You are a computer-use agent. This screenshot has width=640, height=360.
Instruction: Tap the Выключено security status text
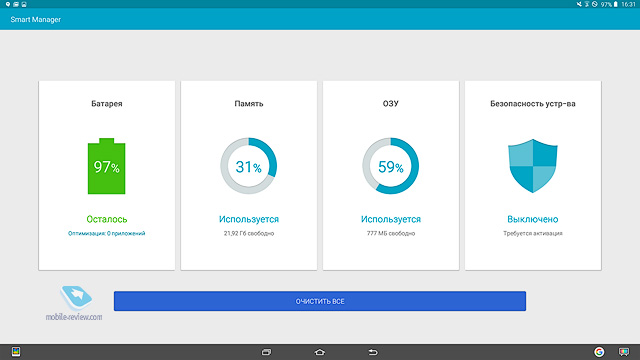click(x=533, y=219)
